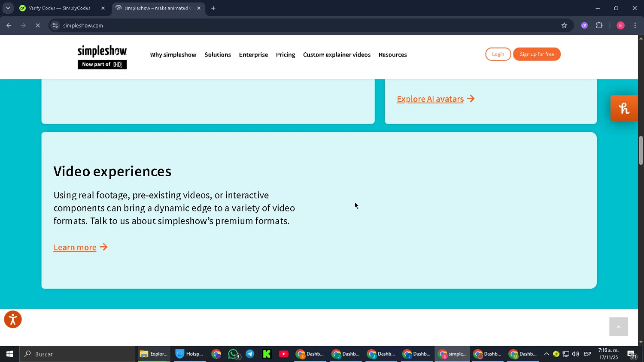Click the Login button
This screenshot has width=644, height=362.
point(498,54)
